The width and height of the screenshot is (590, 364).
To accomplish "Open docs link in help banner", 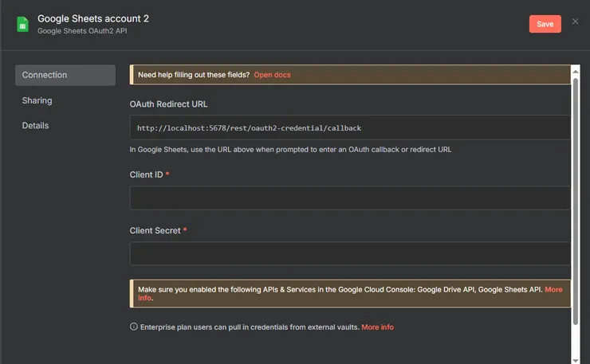I will point(272,75).
